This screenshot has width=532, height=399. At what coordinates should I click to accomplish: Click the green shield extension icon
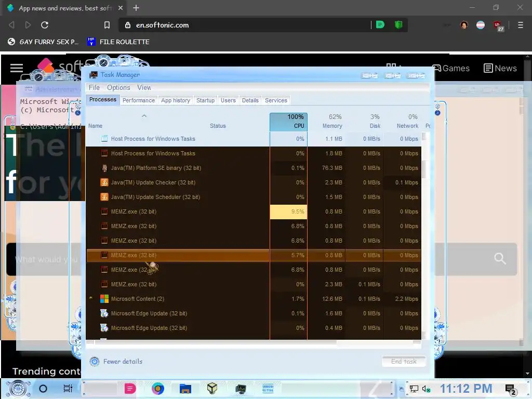coord(398,24)
